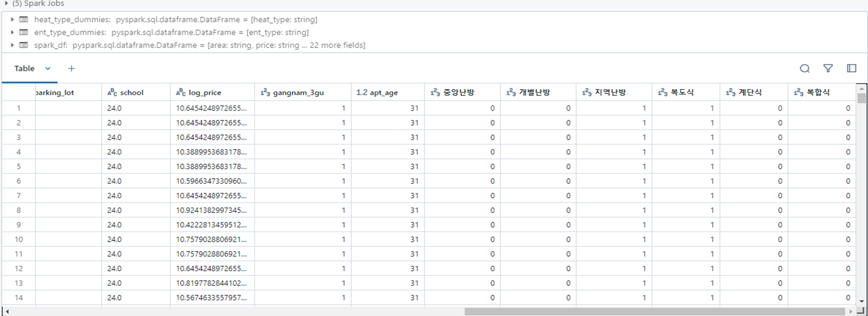Click the heat_type_dummies table icon
Screen dimensions: 868x316
pyautogui.click(x=24, y=20)
